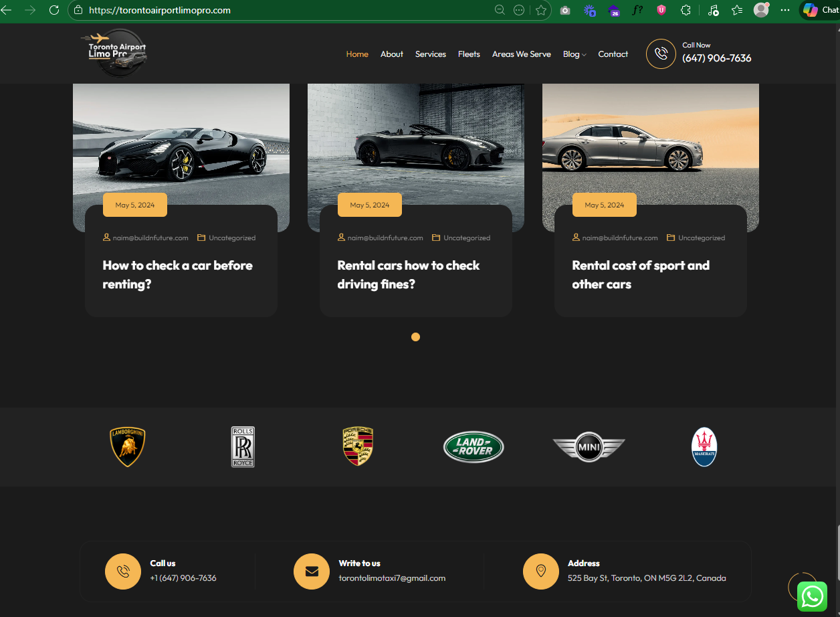Go to Areas We Serve page
This screenshot has height=617, width=840.
[x=522, y=54]
